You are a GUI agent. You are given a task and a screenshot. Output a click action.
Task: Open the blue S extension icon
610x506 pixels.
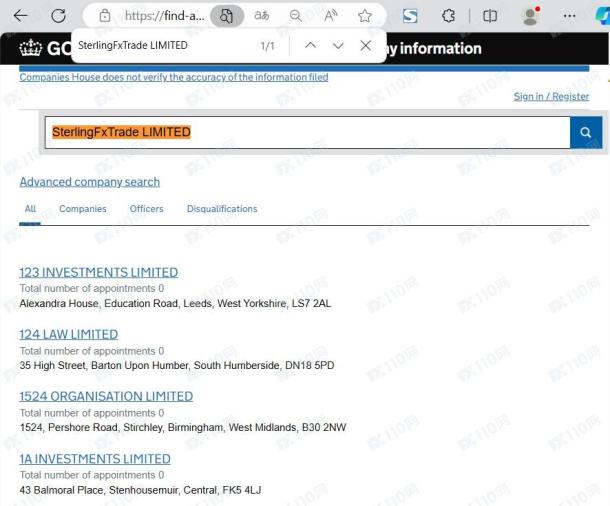[x=410, y=16]
